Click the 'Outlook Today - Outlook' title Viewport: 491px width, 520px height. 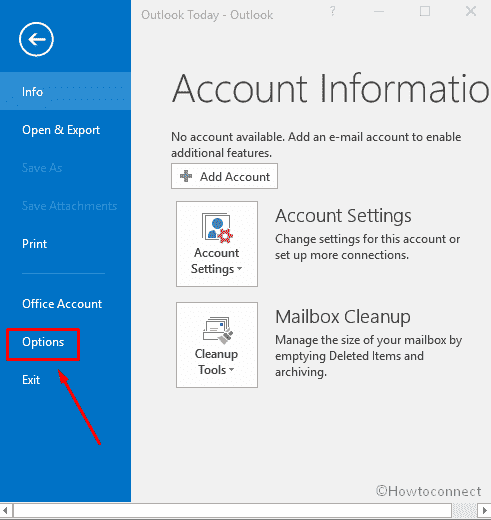(207, 15)
